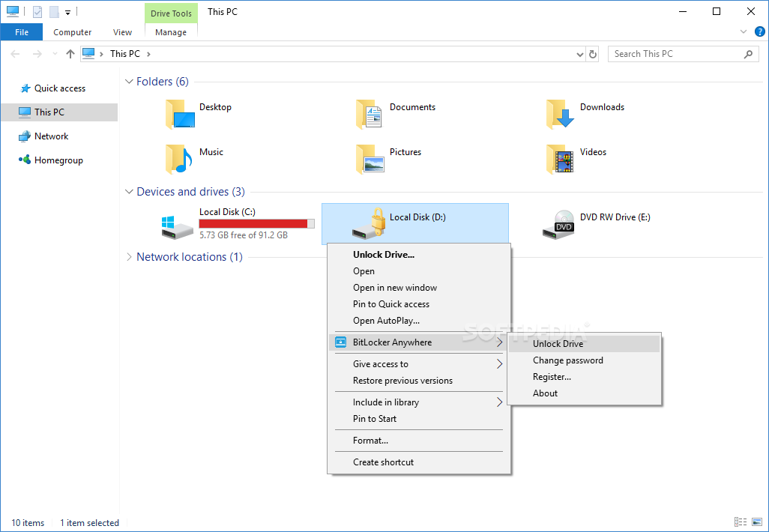Click the Homegroup icon in the sidebar
769x532 pixels.
tap(25, 160)
